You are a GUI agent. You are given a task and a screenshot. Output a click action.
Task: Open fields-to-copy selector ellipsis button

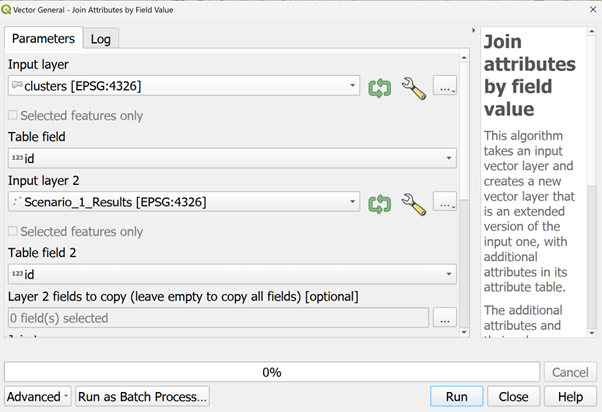pos(445,318)
